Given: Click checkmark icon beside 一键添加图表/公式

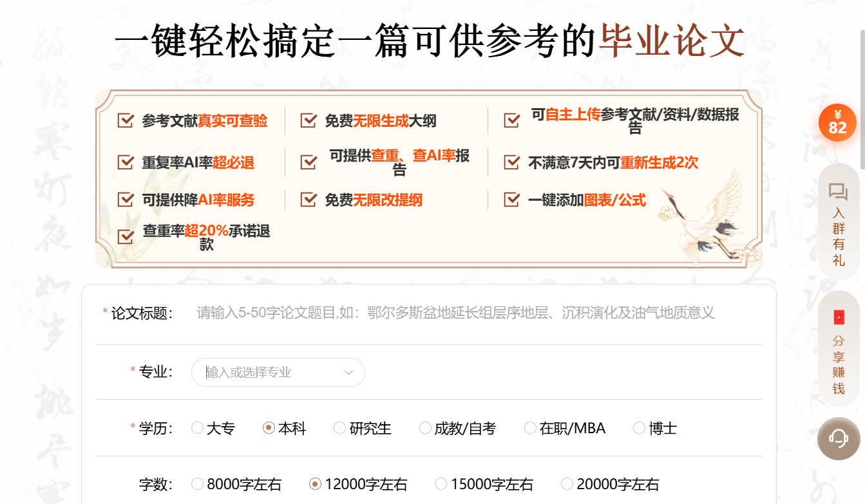Looking at the screenshot, I should tap(512, 200).
